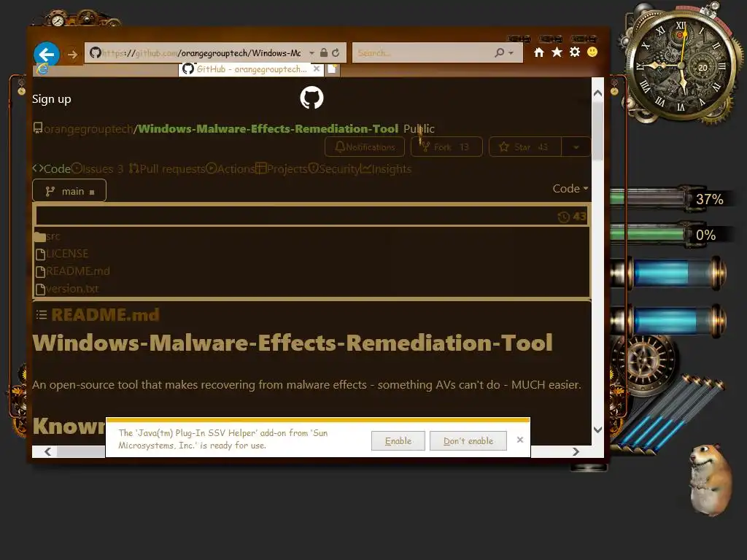Viewport: 747px width, 560px height.
Task: Open the Tools gear menu
Action: coord(575,52)
